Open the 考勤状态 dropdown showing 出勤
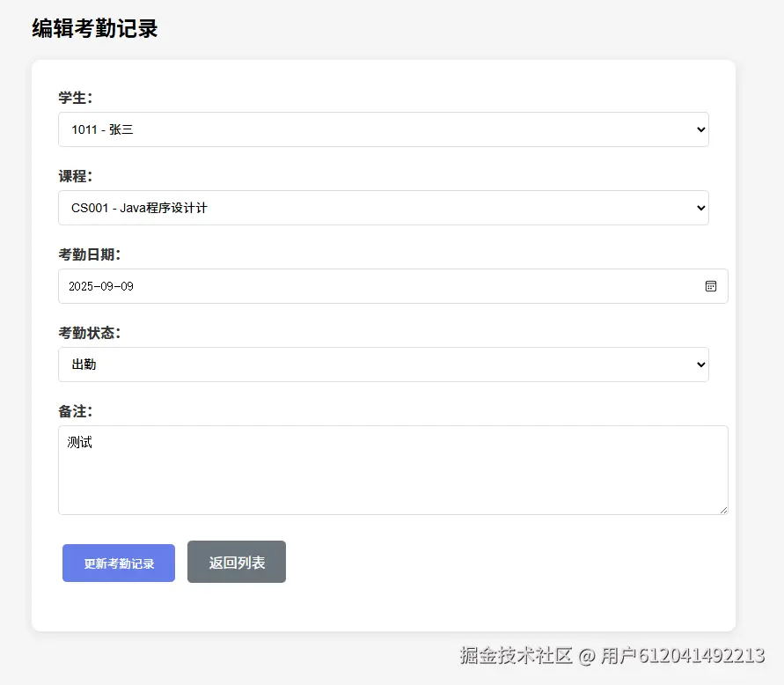 (384, 365)
